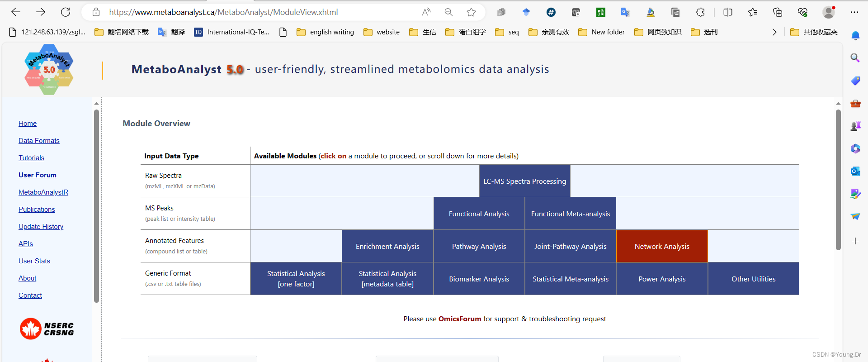Open the APIs link
Image resolution: width=868 pixels, height=362 pixels.
point(26,244)
